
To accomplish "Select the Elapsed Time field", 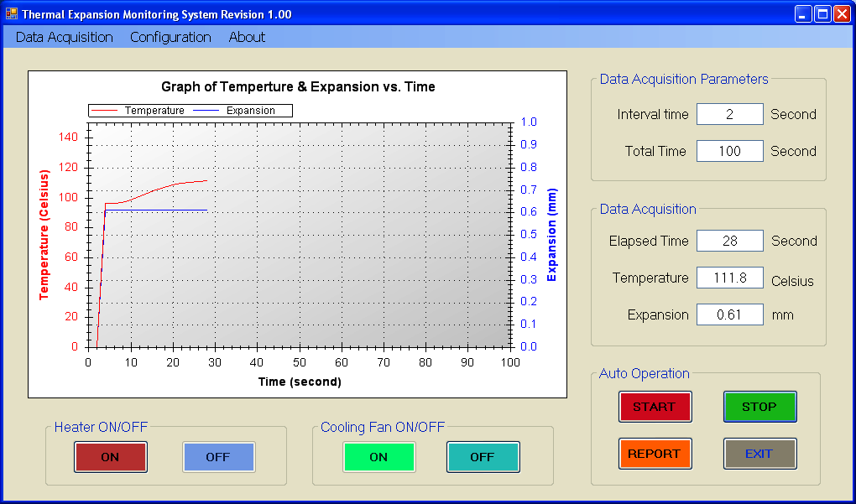I will pyautogui.click(x=729, y=242).
